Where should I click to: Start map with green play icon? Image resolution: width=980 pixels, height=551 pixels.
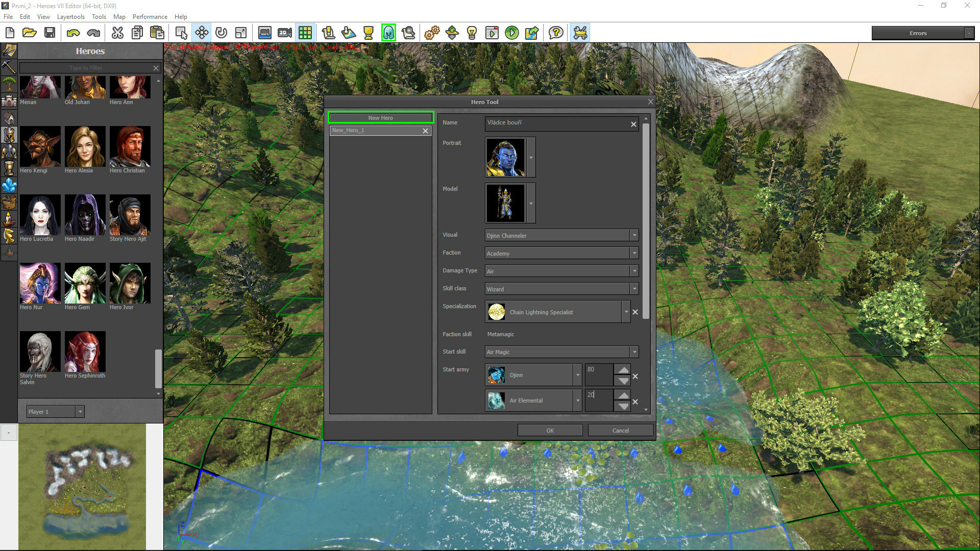coord(511,33)
